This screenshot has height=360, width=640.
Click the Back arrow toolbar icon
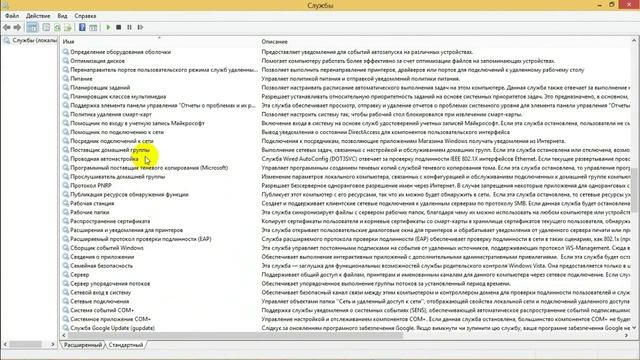(x=7, y=27)
